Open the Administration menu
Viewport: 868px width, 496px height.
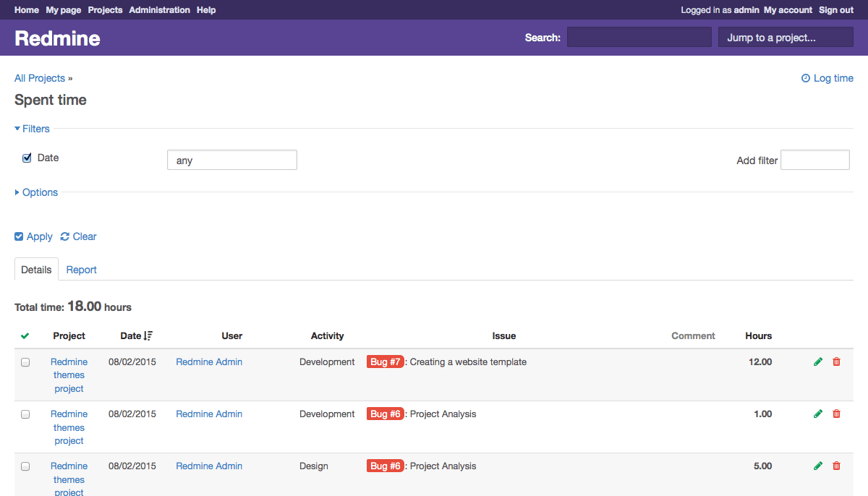(x=160, y=10)
